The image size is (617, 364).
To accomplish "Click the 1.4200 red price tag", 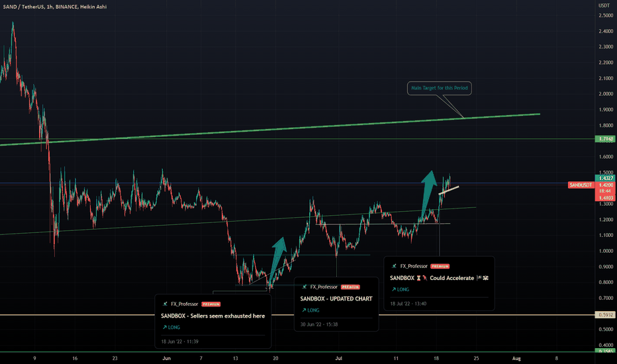I will tap(606, 185).
